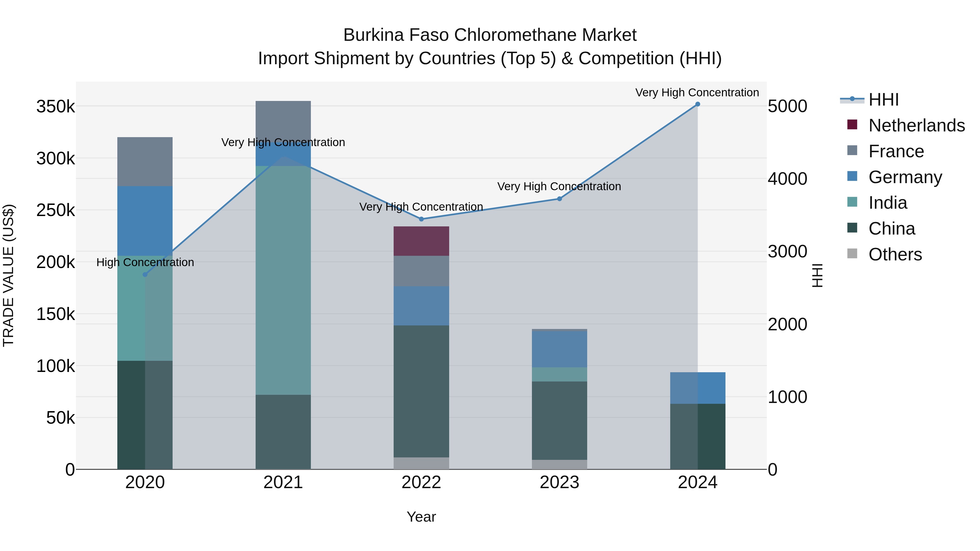Click the China segment in 2022 bar

pos(421,391)
